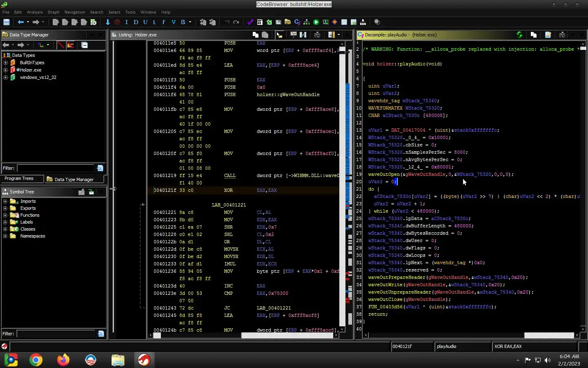Toggle the Listing header field editor icon
This screenshot has width=588, height=368.
293,35
